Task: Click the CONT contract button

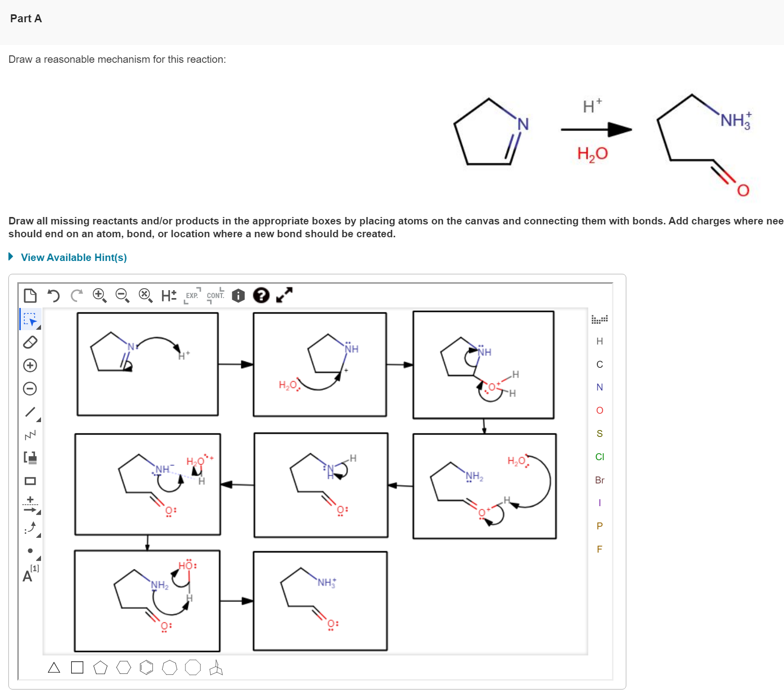Action: 216,296
